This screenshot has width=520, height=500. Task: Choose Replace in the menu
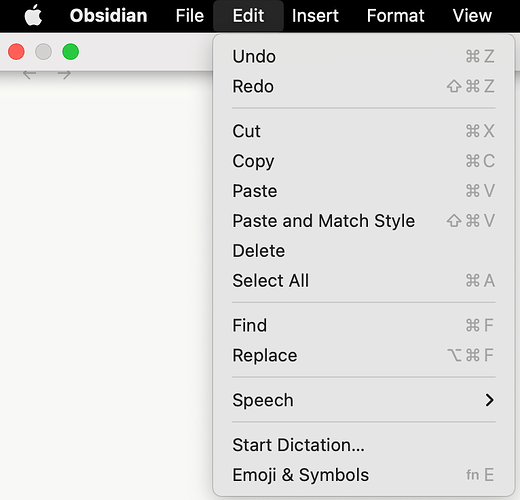pos(363,355)
